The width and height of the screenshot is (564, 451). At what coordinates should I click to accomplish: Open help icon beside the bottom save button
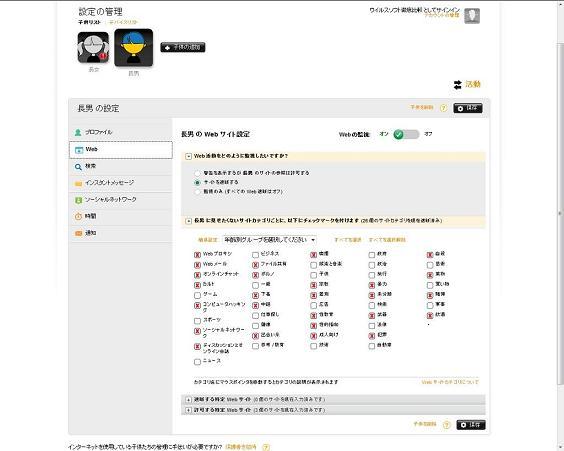[446, 425]
